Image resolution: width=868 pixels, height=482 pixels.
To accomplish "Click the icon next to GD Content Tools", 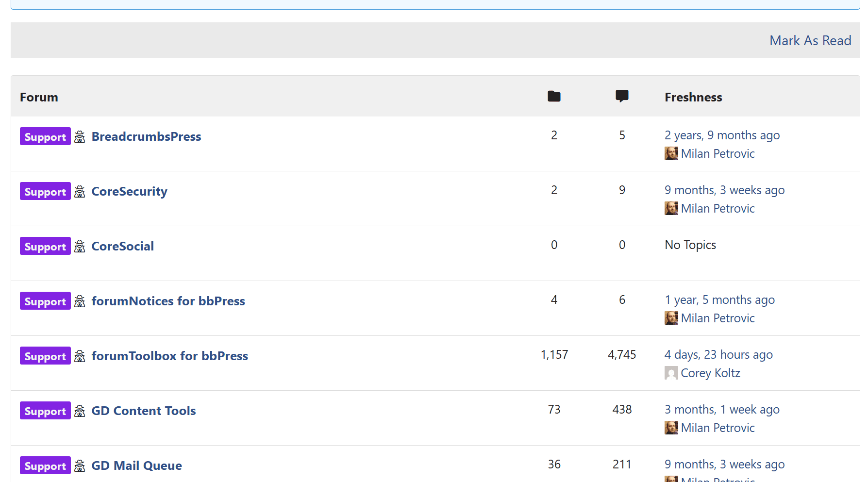I will pyautogui.click(x=80, y=411).
